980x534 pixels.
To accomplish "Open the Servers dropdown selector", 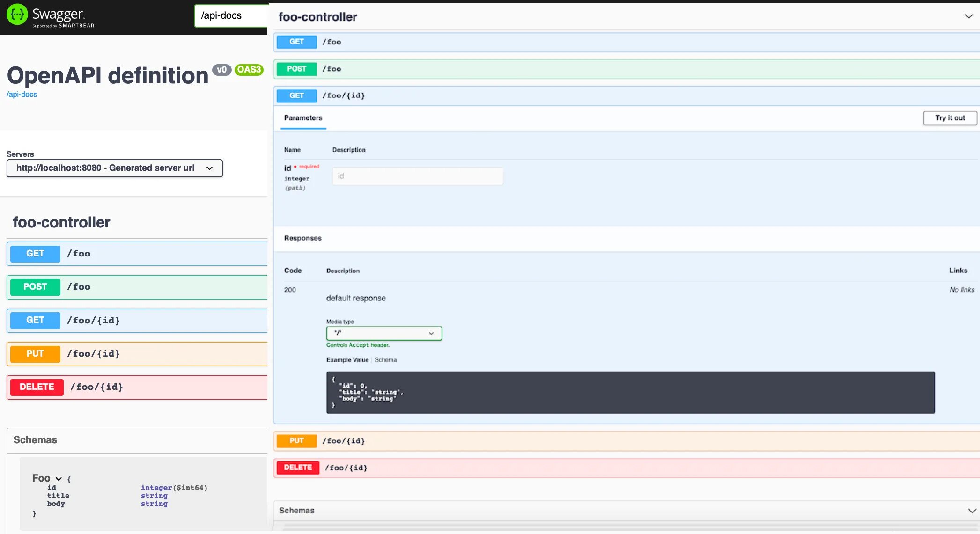I will pyautogui.click(x=114, y=168).
